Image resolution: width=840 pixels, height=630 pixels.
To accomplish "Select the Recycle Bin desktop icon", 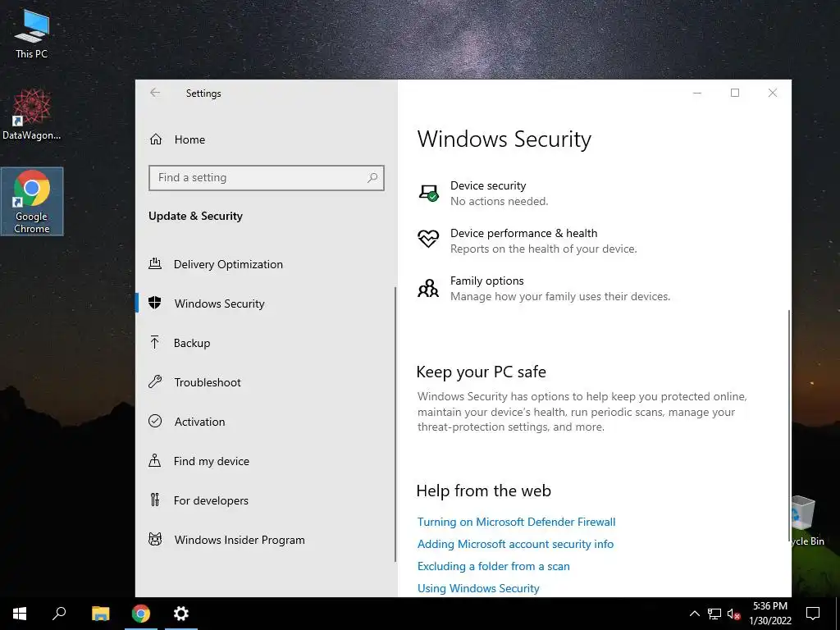I will 808,521.
